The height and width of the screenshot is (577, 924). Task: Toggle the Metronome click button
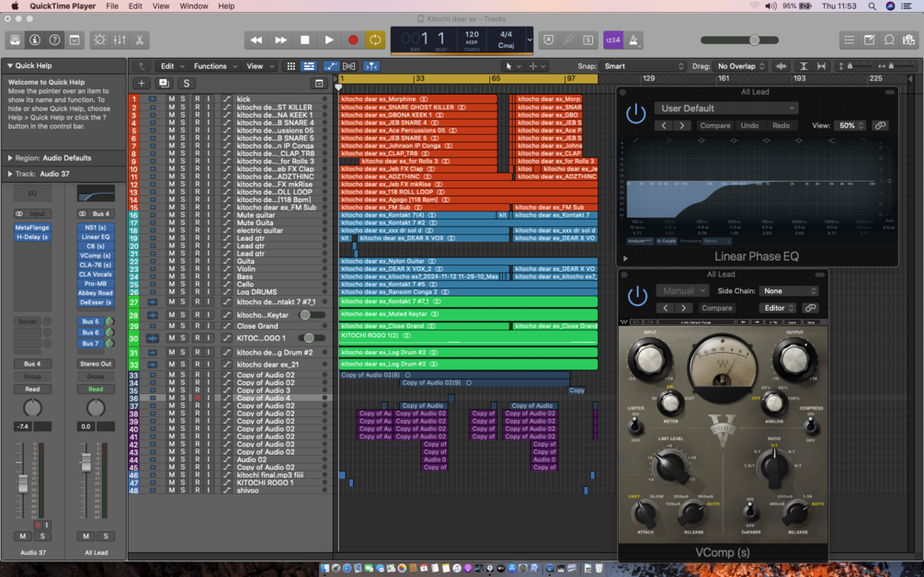coord(633,40)
